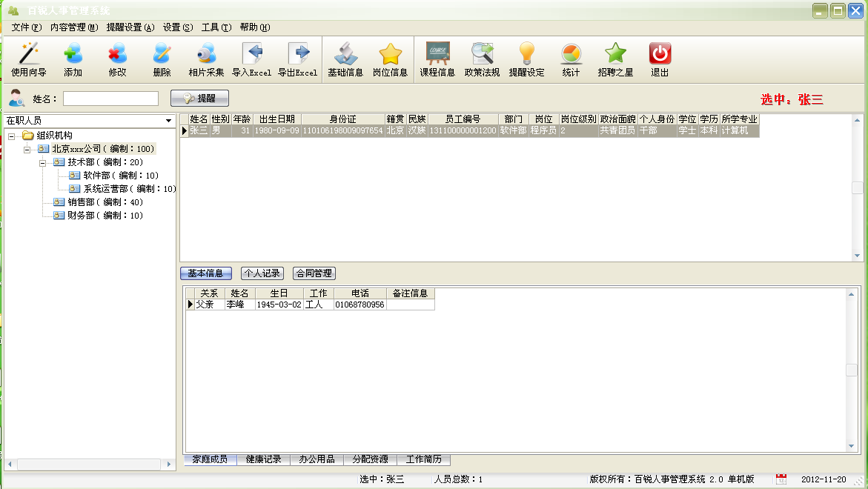Collapse the 技术部 tree node
Image resolution: width=868 pixels, height=489 pixels.
tap(42, 163)
